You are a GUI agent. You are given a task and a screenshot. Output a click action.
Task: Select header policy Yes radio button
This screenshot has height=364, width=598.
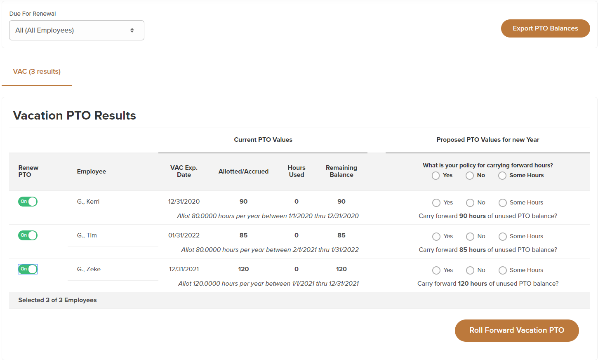pos(436,176)
